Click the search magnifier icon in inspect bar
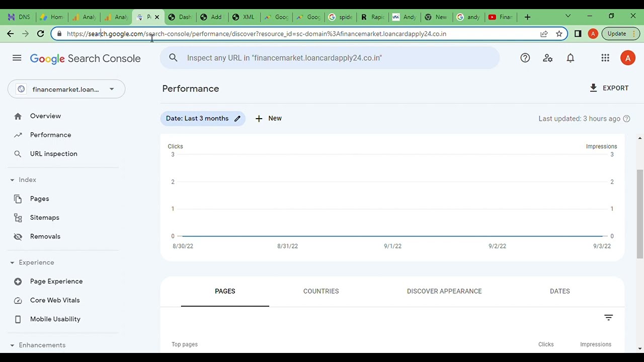644x362 pixels. (173, 58)
